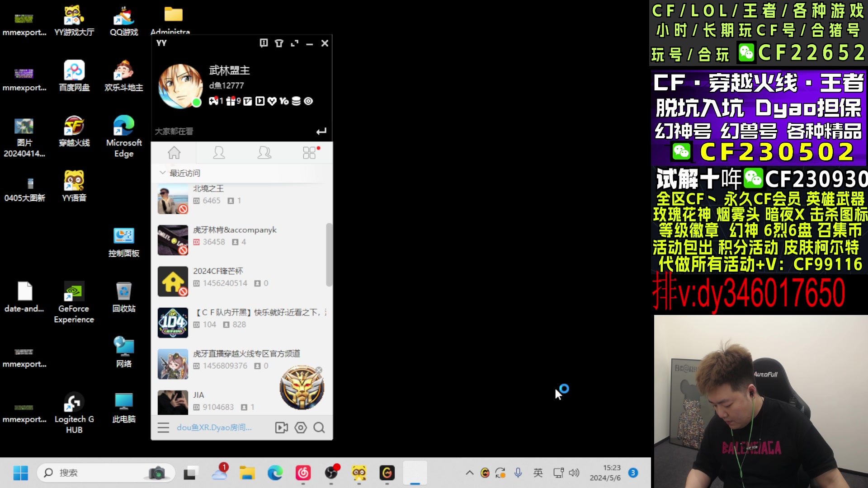The image size is (868, 488).
Task: Close the floating lion badge
Action: pos(319,370)
